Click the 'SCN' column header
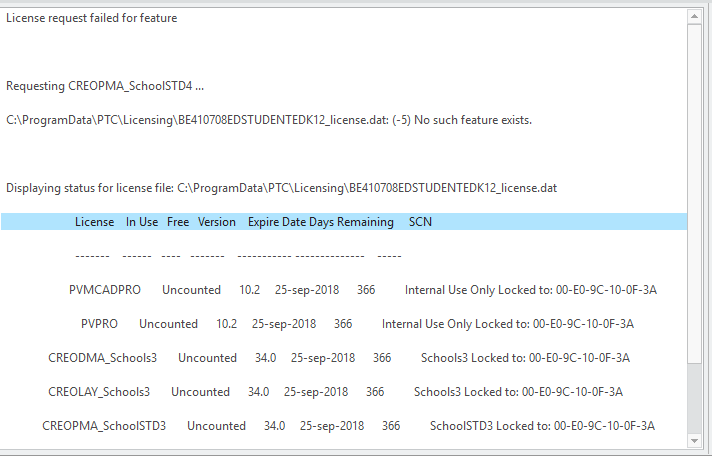Viewport: 712px width, 459px height. coord(420,222)
